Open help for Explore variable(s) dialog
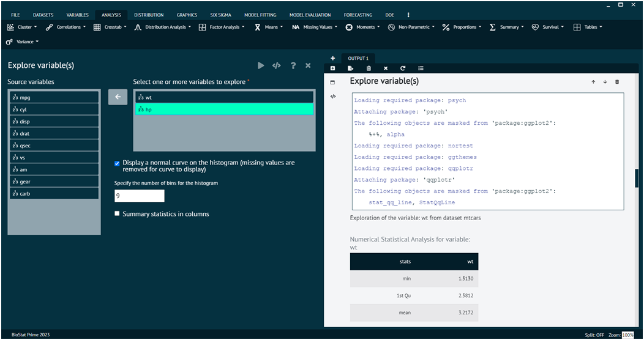This screenshot has height=340, width=644. (293, 65)
